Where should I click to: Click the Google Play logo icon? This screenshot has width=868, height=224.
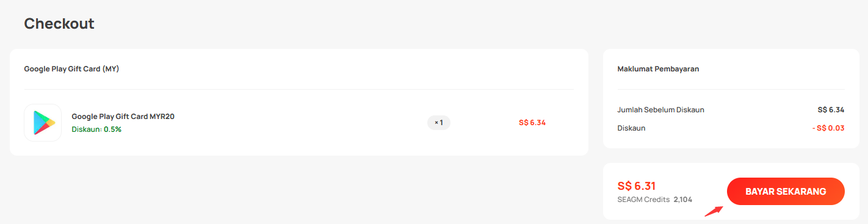point(43,123)
